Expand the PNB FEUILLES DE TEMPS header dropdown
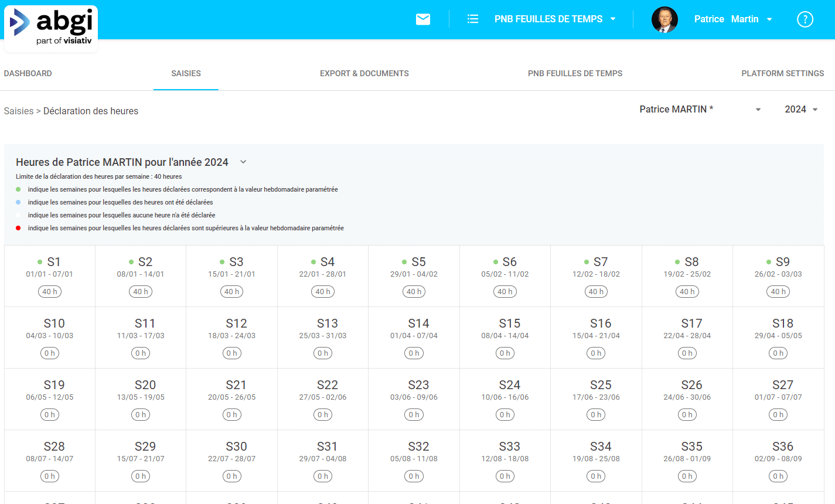Screen dimensions: 835x504 (x=555, y=19)
